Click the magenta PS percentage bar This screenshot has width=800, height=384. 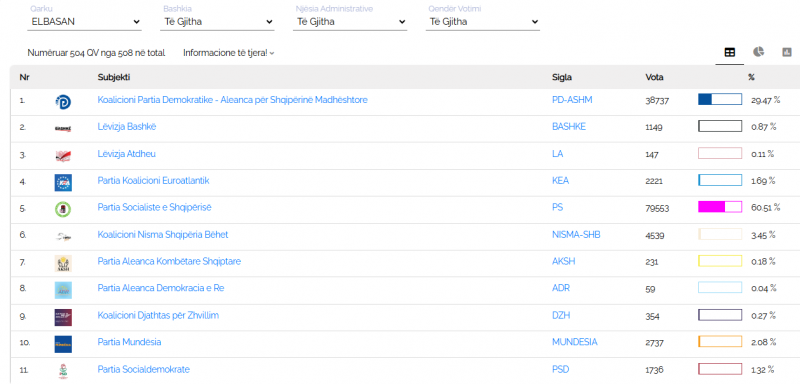click(720, 207)
